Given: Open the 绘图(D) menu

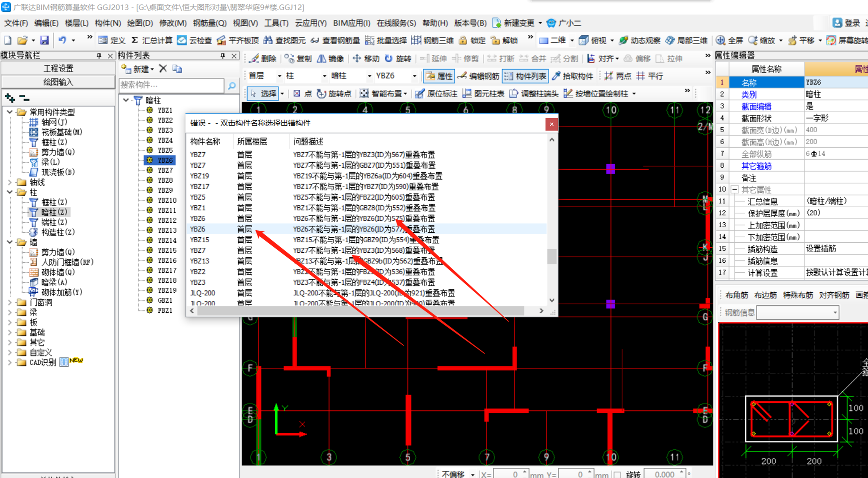Looking at the screenshot, I should coord(140,23).
